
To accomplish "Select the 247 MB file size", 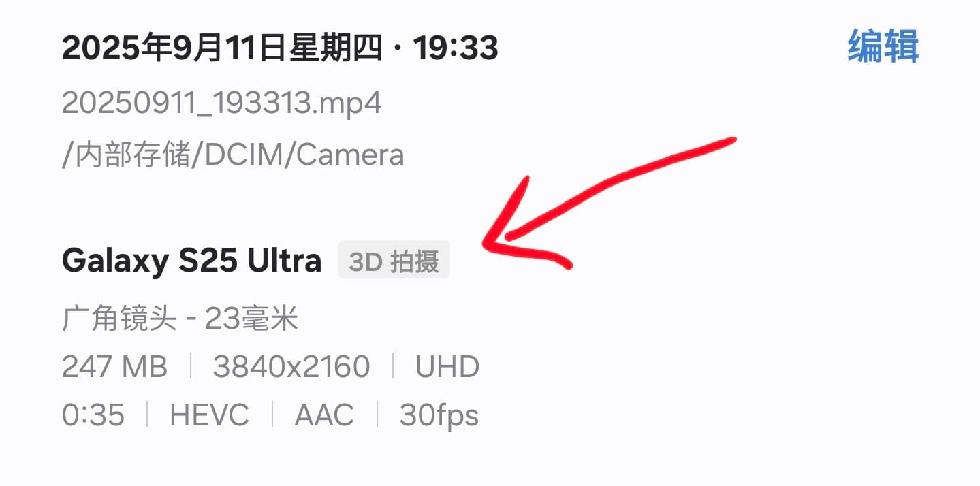I will [114, 367].
